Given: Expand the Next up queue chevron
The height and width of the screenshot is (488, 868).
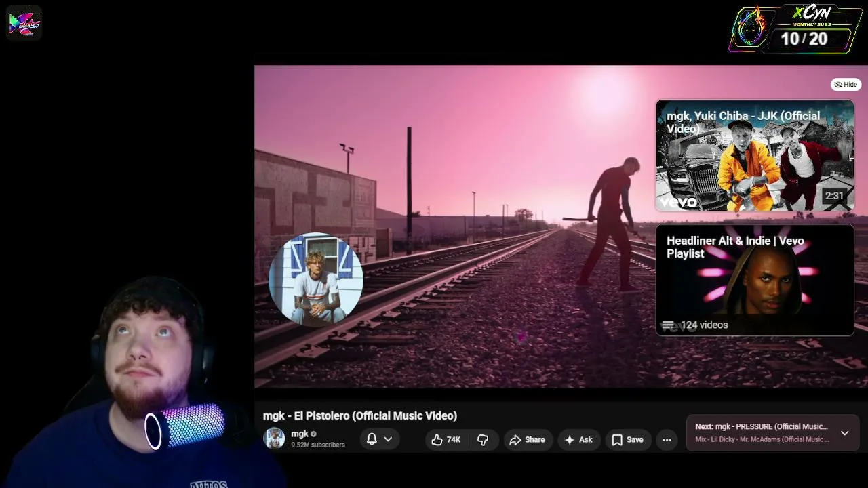Looking at the screenshot, I should click(845, 432).
